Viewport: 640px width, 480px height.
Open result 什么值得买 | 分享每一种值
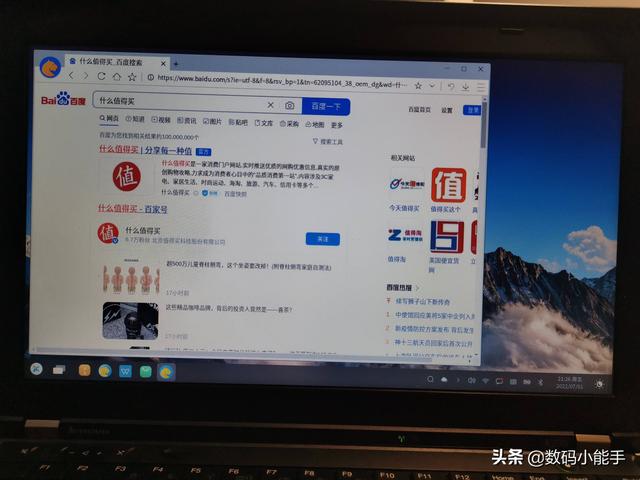[145, 150]
